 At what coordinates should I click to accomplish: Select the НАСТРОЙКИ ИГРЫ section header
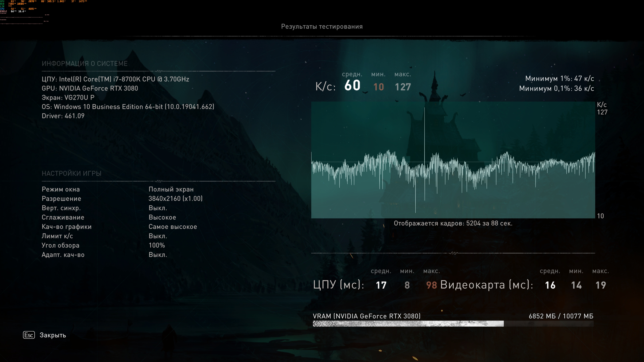tap(72, 173)
